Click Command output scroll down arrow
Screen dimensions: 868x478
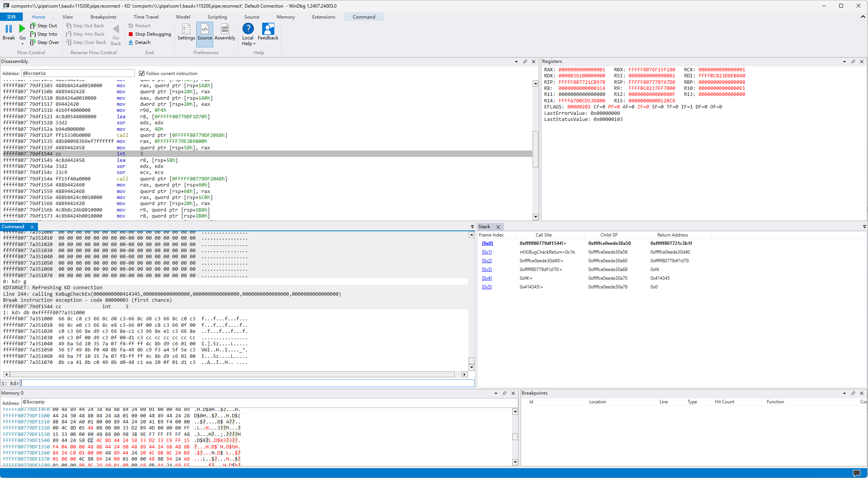tap(471, 367)
